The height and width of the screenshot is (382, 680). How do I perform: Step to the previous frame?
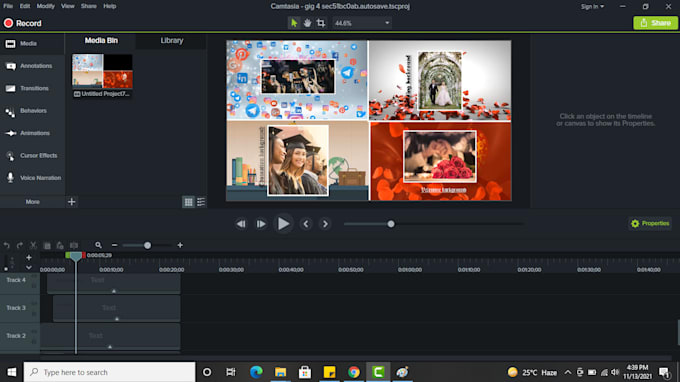coord(241,224)
